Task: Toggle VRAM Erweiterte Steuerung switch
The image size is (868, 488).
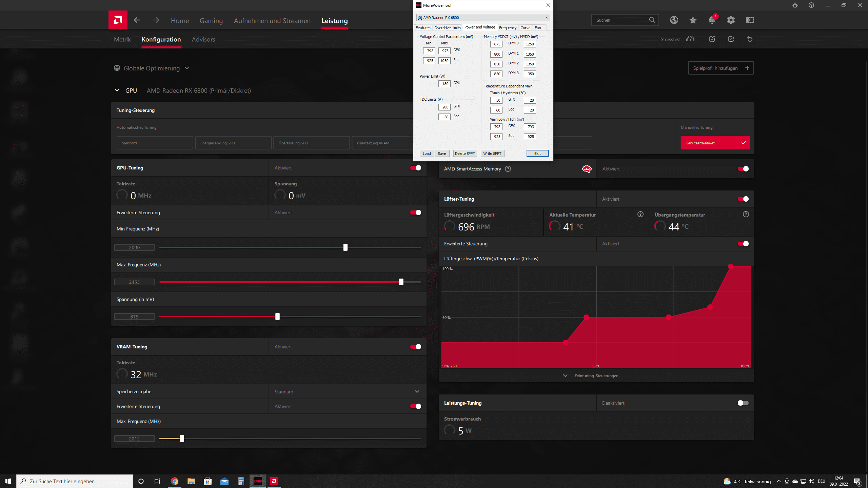Action: coord(416,406)
